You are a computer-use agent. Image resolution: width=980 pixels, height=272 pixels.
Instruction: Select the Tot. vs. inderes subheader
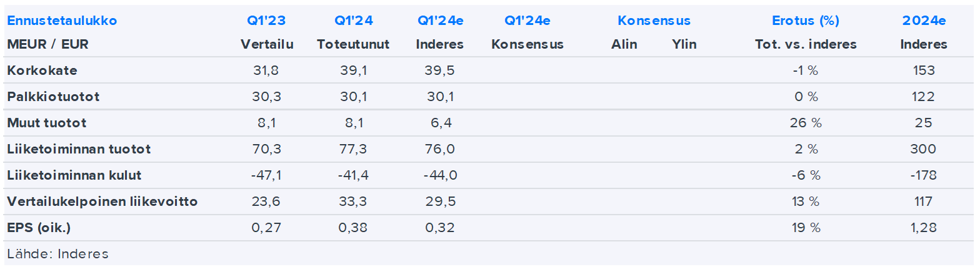805,44
